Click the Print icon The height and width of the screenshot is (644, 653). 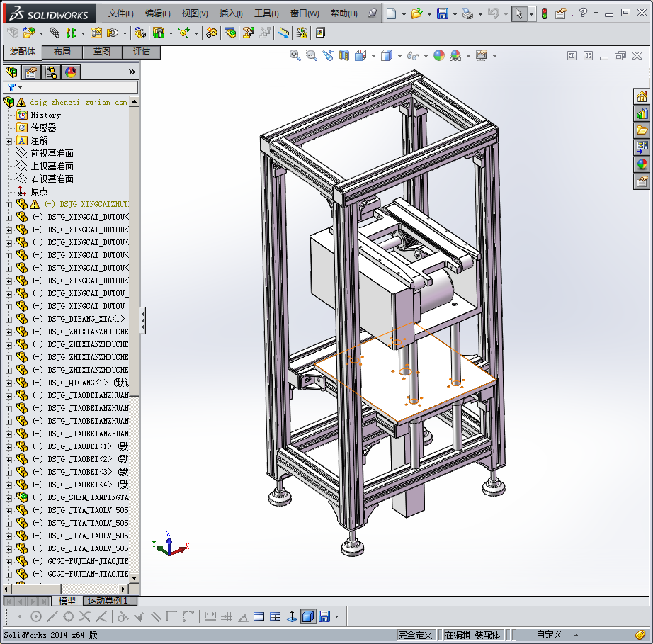(x=468, y=13)
